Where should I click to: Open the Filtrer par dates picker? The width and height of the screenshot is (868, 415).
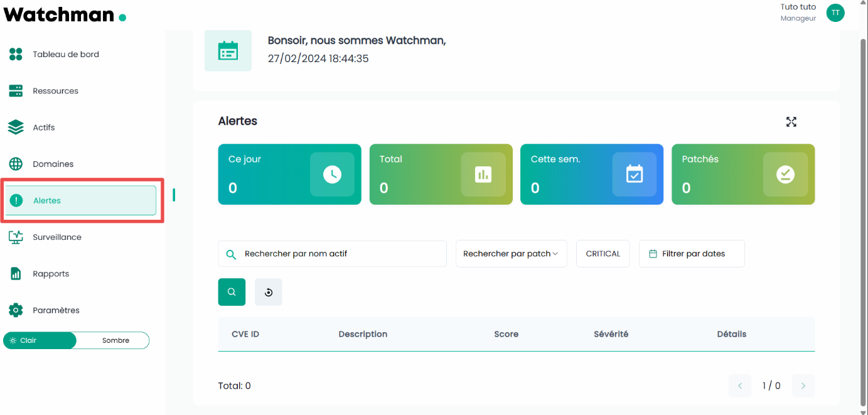pos(692,254)
